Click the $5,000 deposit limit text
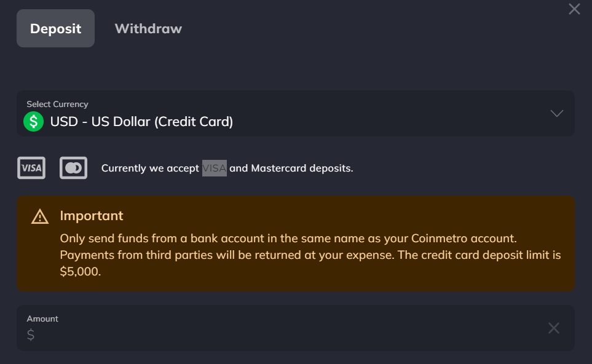The height and width of the screenshot is (364, 592). click(x=81, y=272)
